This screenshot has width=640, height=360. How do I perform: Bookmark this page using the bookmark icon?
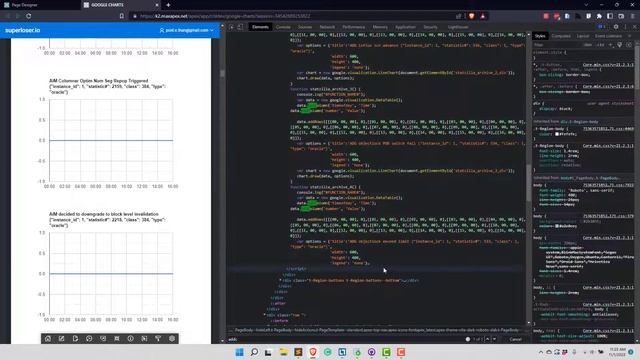(122, 16)
